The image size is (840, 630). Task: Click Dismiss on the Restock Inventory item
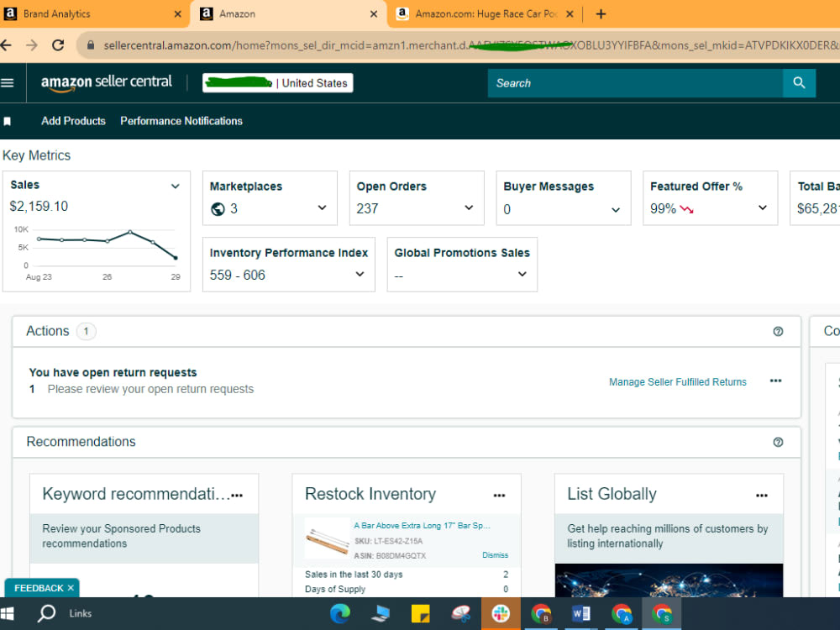495,555
